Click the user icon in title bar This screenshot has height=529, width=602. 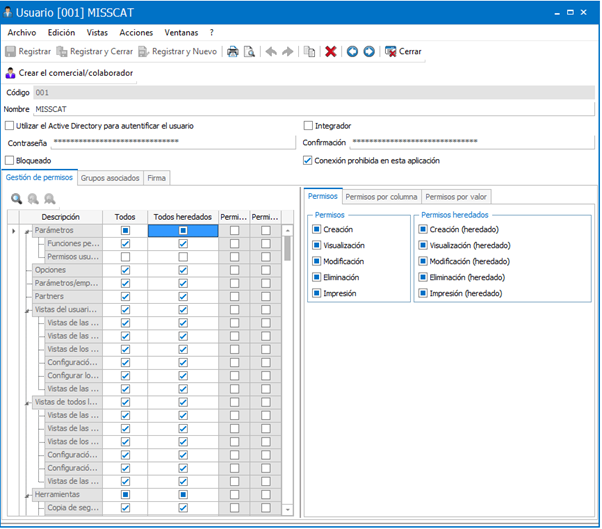[x=8, y=12]
